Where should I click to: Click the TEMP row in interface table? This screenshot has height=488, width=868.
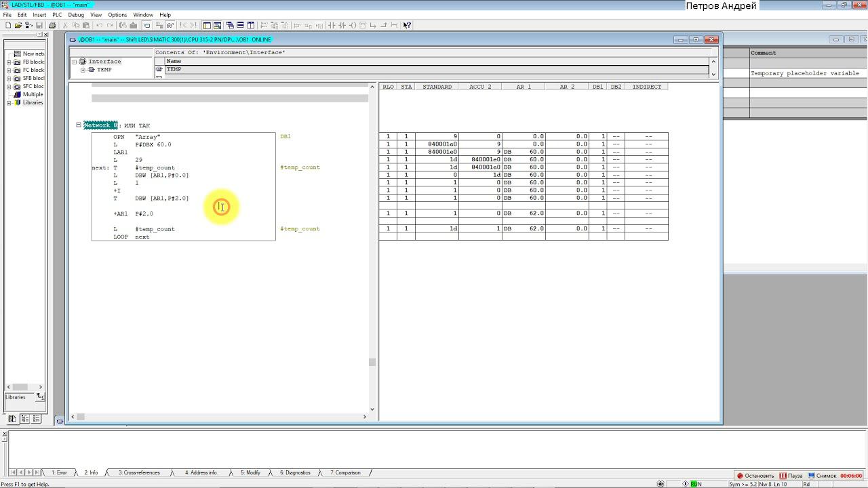[x=437, y=69]
